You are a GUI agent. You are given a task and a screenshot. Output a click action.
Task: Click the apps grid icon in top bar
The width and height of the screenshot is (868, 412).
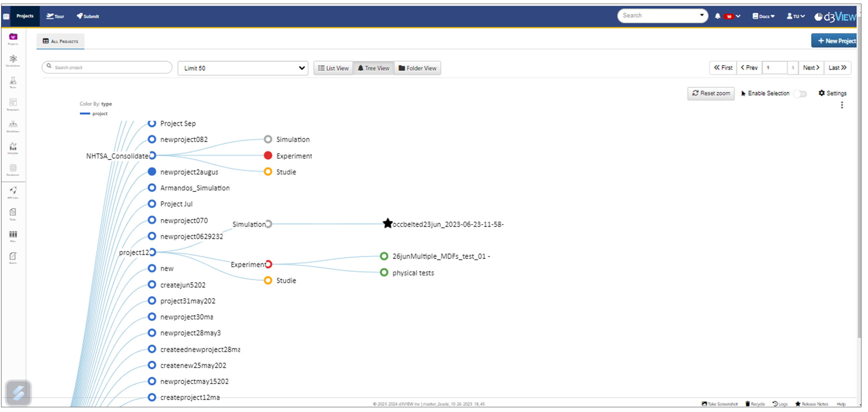point(6,16)
